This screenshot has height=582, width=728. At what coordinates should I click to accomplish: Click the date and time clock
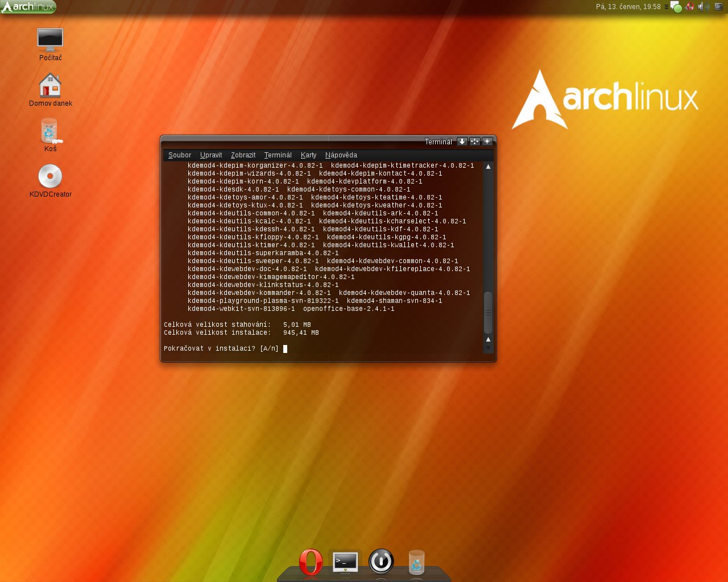[x=628, y=7]
